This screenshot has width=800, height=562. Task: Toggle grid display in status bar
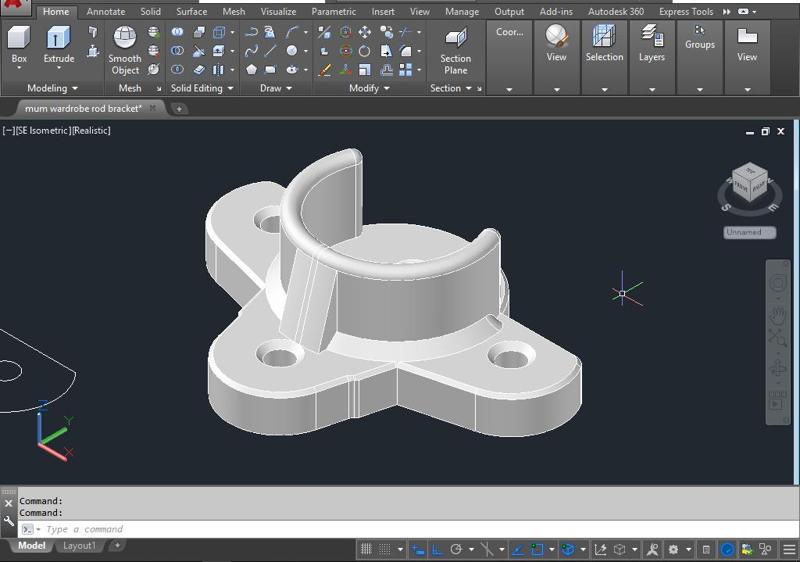[367, 549]
